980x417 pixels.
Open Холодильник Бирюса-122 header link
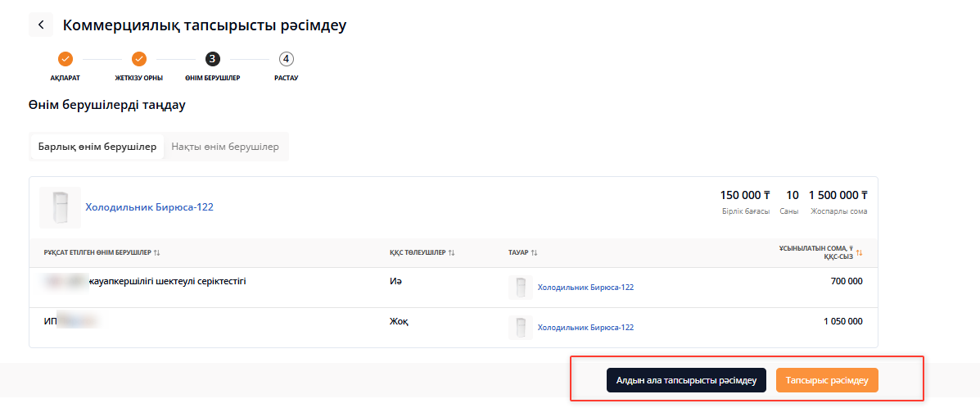(x=149, y=207)
